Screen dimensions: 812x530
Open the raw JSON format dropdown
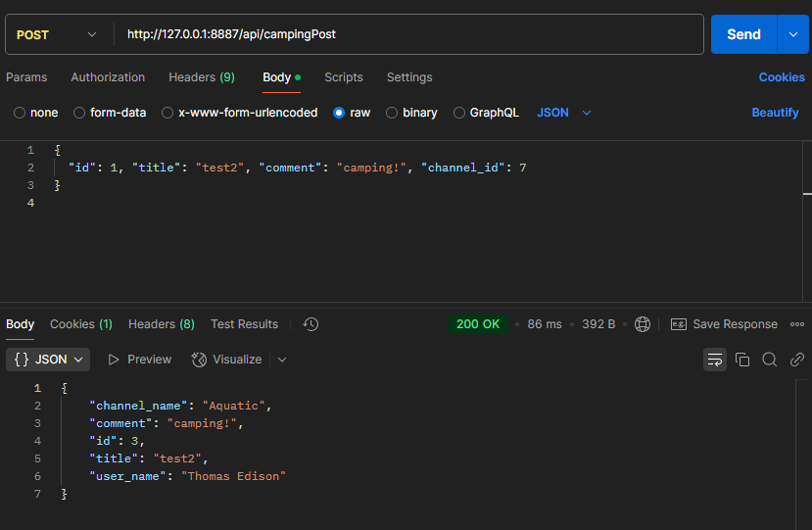coord(564,113)
